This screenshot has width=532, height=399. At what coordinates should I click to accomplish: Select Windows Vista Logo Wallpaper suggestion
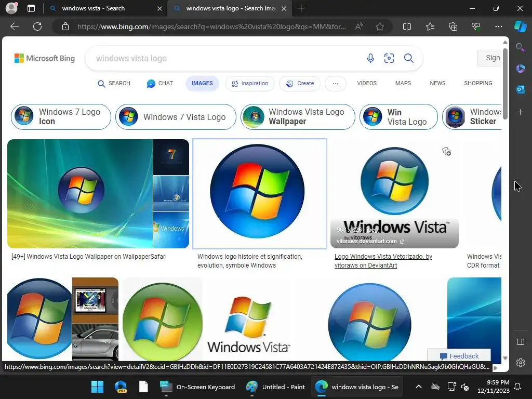point(298,117)
